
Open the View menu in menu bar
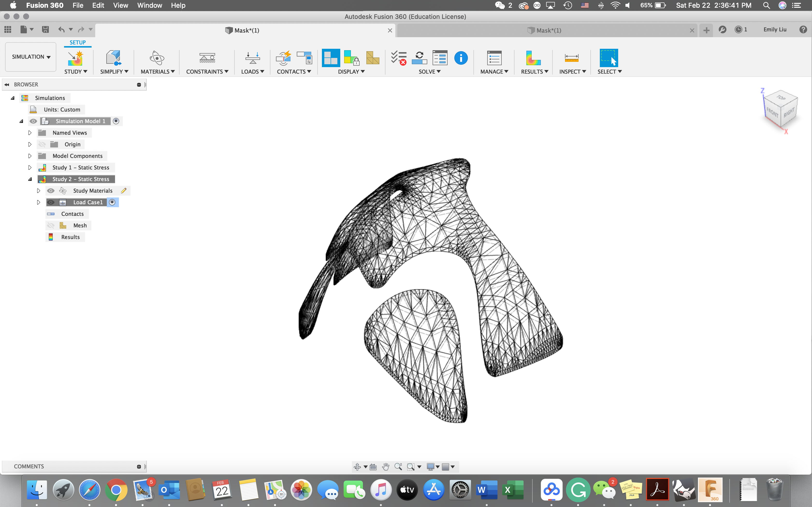click(x=120, y=5)
